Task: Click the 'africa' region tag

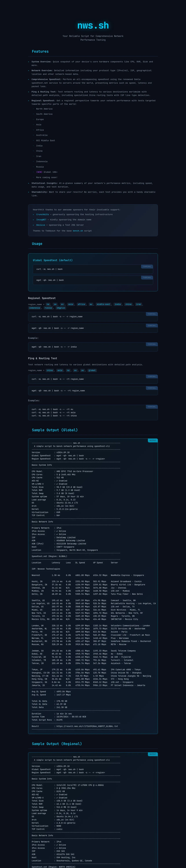Action: [81, 304]
